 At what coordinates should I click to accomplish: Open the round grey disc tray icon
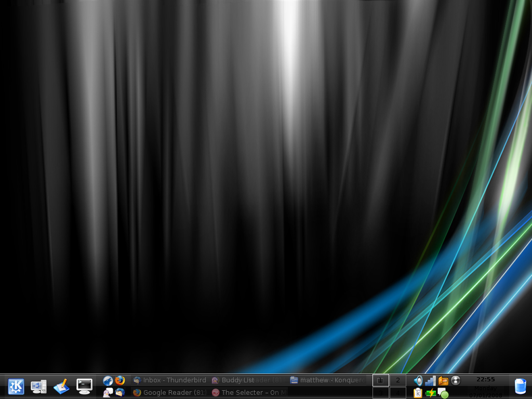pos(456,381)
